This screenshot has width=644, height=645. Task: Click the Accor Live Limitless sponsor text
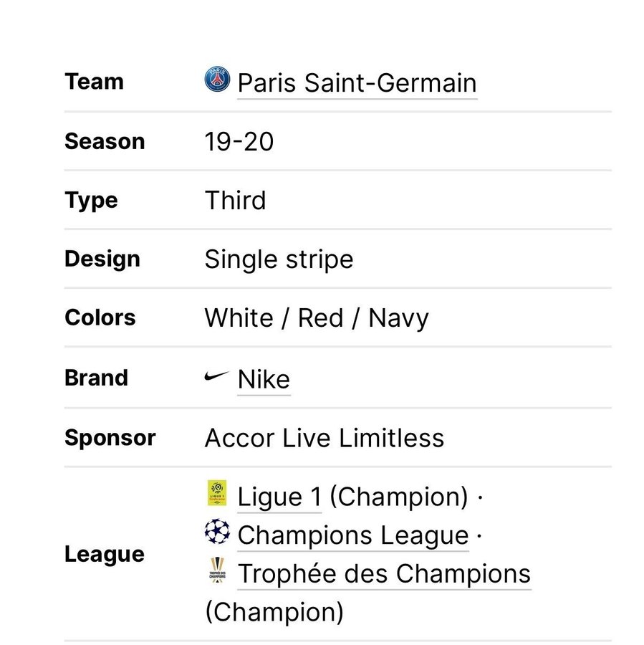[325, 438]
